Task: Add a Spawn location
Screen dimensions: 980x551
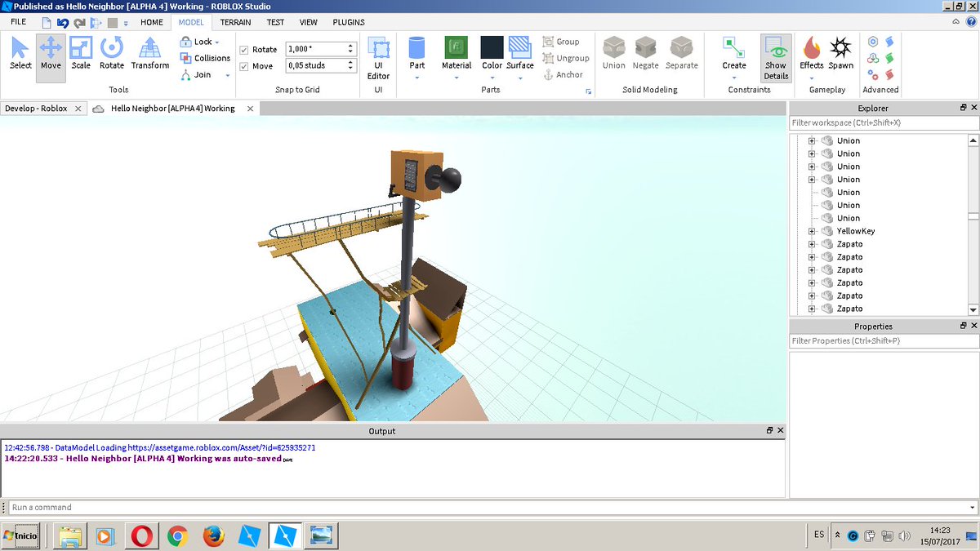Action: pyautogui.click(x=840, y=53)
